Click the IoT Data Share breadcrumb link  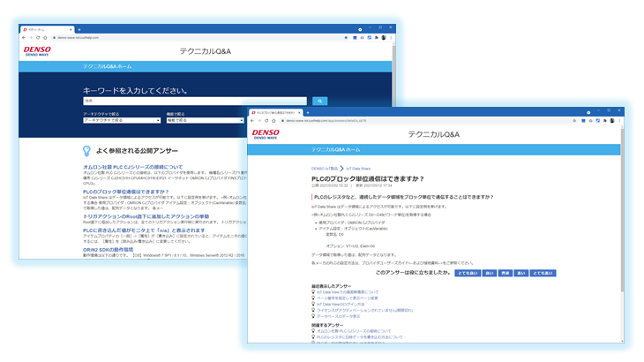click(358, 169)
